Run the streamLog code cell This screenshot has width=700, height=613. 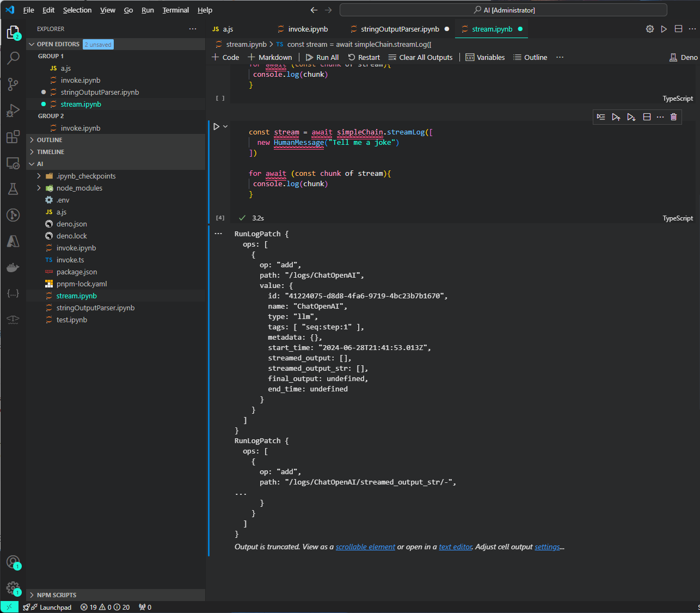pyautogui.click(x=217, y=126)
